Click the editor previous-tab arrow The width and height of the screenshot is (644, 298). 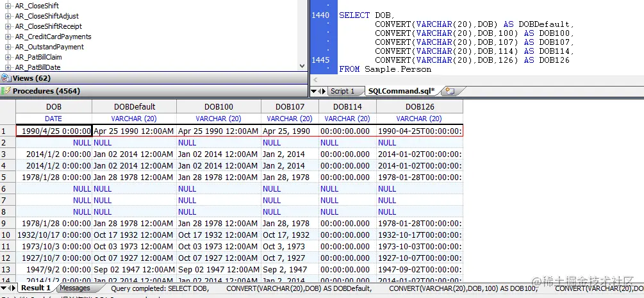(320, 91)
